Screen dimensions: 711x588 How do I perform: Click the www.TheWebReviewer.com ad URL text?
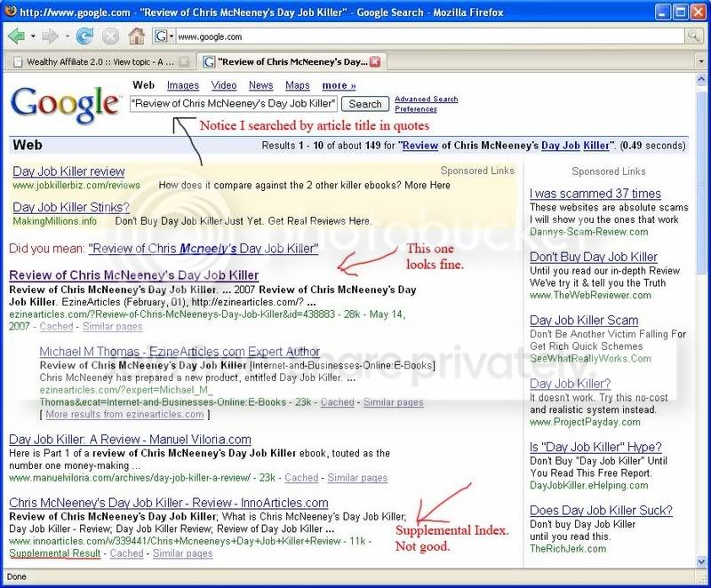pyautogui.click(x=590, y=295)
